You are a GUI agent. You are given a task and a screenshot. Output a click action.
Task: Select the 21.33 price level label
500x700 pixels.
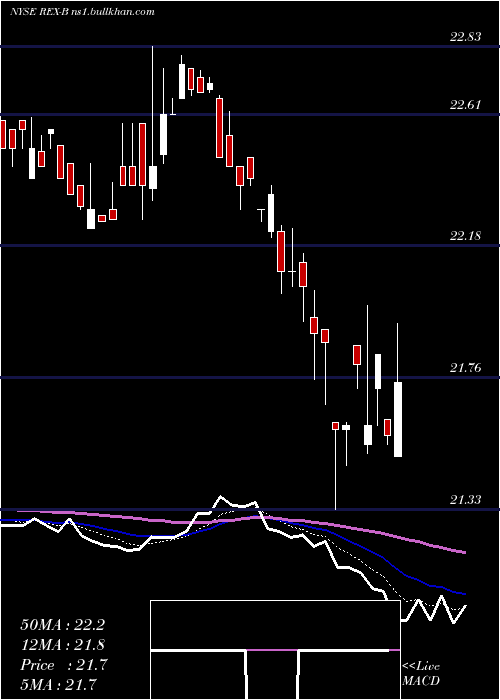coord(466,500)
